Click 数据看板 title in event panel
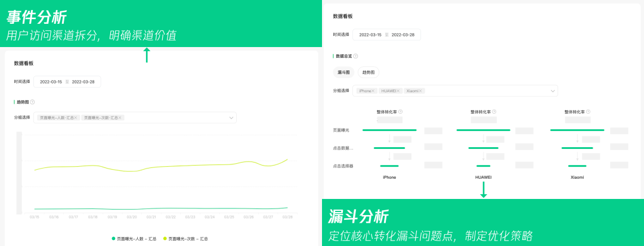Viewport: 644px width, 246px height. pos(24,64)
